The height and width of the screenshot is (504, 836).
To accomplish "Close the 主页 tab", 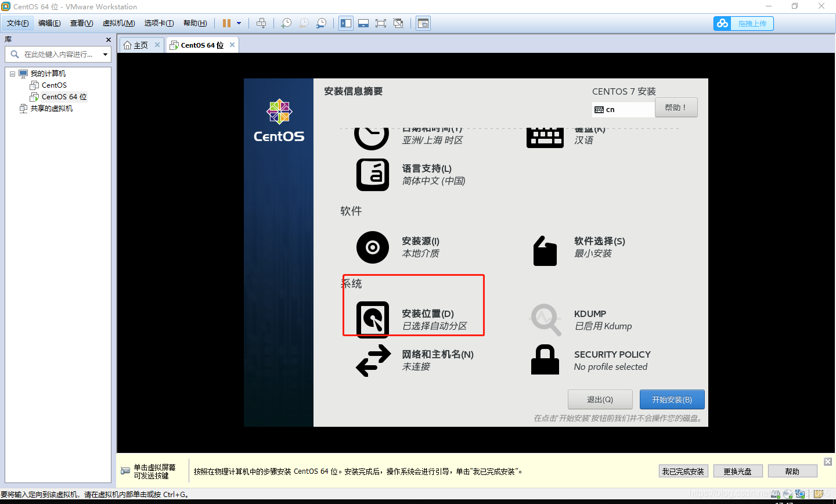I will (157, 45).
